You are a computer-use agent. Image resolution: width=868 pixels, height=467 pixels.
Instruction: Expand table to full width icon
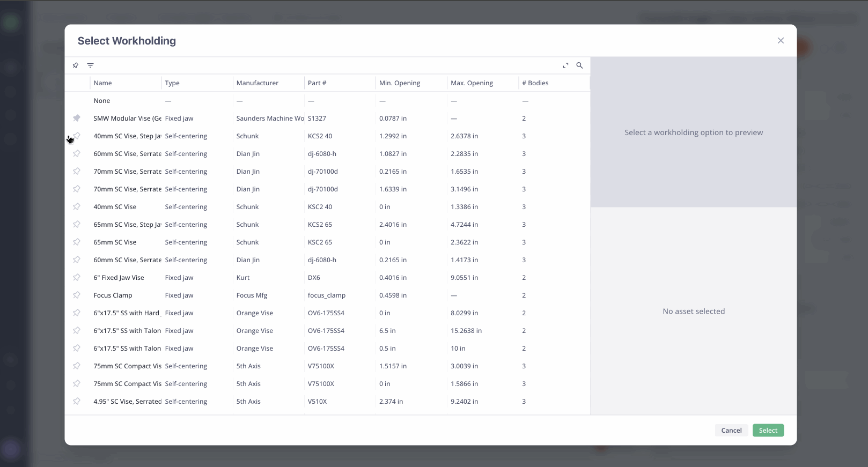(565, 65)
